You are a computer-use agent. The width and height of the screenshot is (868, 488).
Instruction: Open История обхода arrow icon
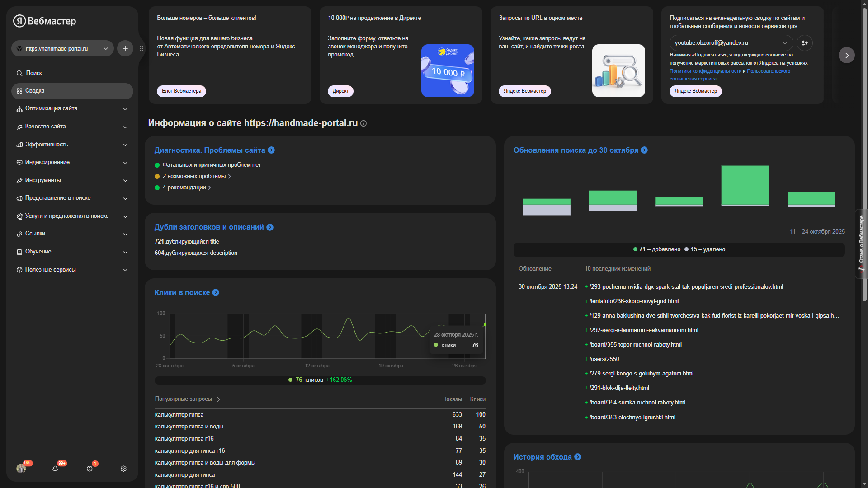tap(578, 457)
